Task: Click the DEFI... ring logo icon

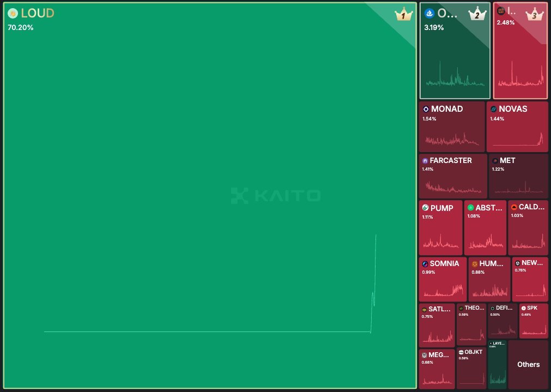Action: click(x=492, y=309)
